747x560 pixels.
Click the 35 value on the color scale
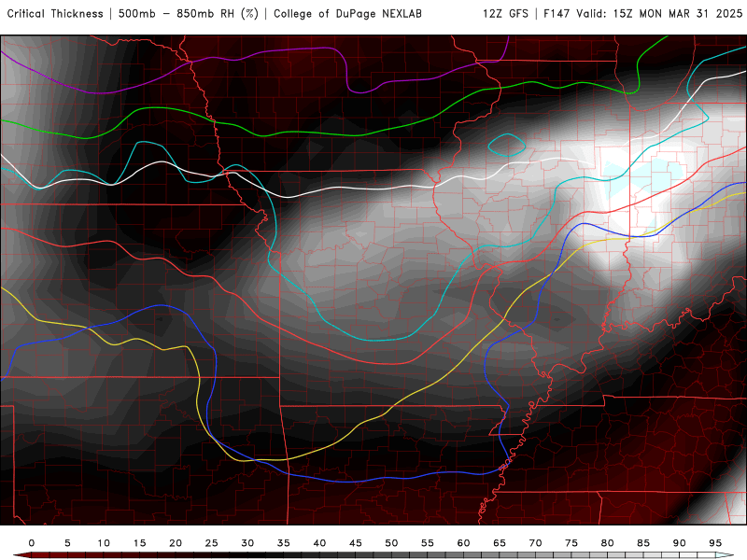[x=284, y=543]
